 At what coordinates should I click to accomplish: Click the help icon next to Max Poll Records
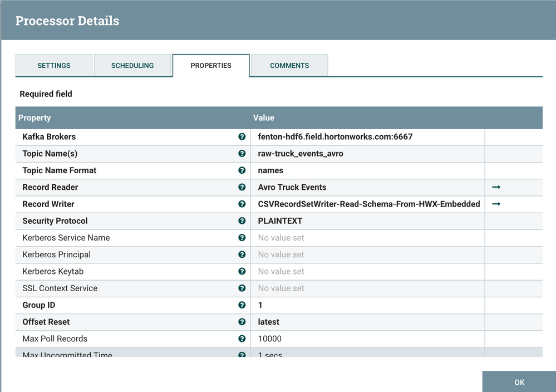(242, 339)
